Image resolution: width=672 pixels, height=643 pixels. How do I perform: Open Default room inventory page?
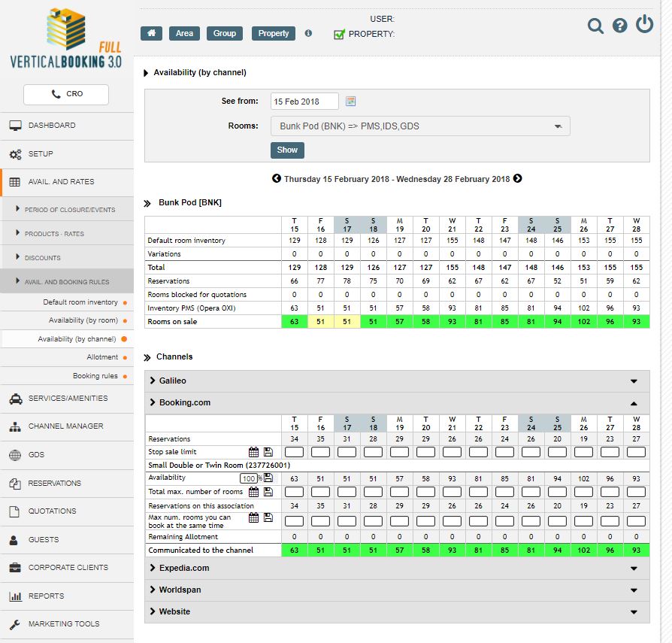[67, 302]
